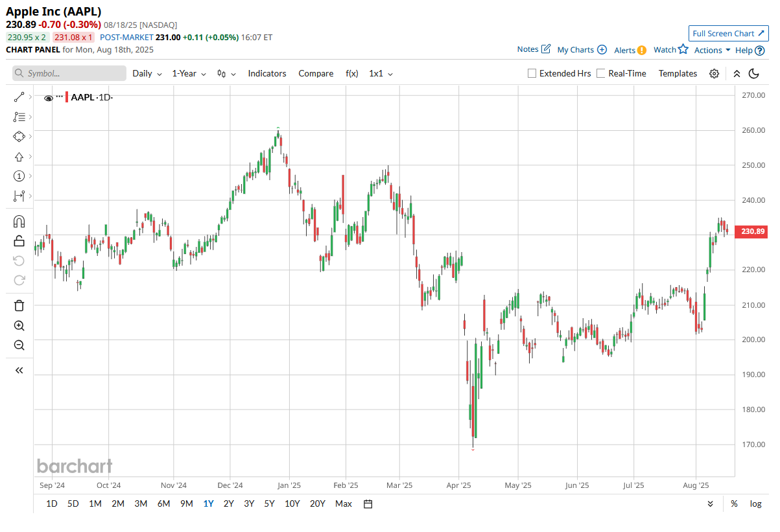This screenshot has height=532, width=780.
Task: Select the 10Y range tab
Action: [292, 503]
